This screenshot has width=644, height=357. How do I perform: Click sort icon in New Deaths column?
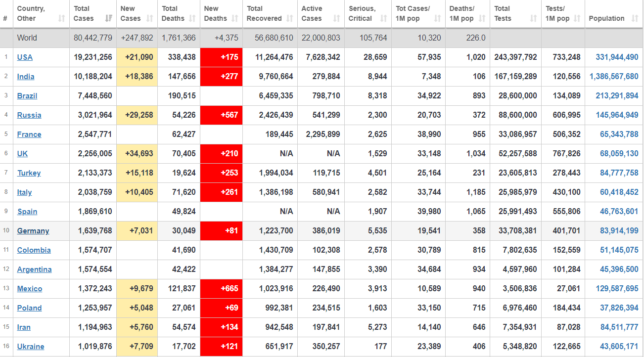(x=235, y=19)
